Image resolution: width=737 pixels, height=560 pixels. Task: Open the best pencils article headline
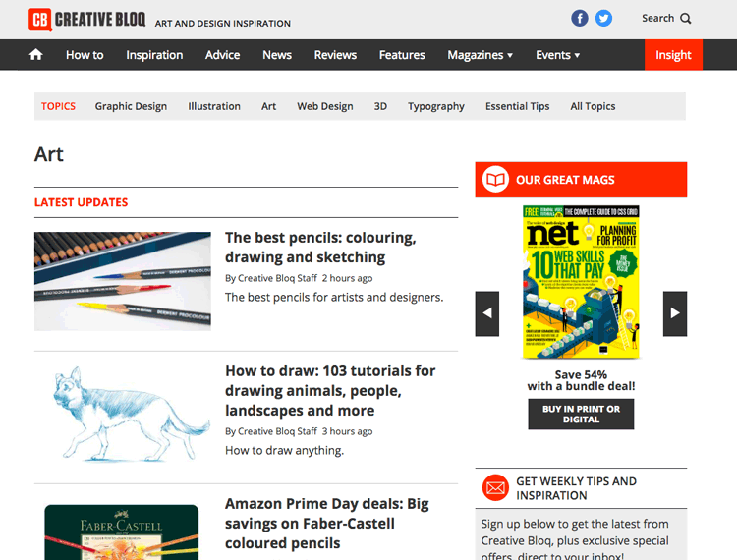click(x=320, y=248)
